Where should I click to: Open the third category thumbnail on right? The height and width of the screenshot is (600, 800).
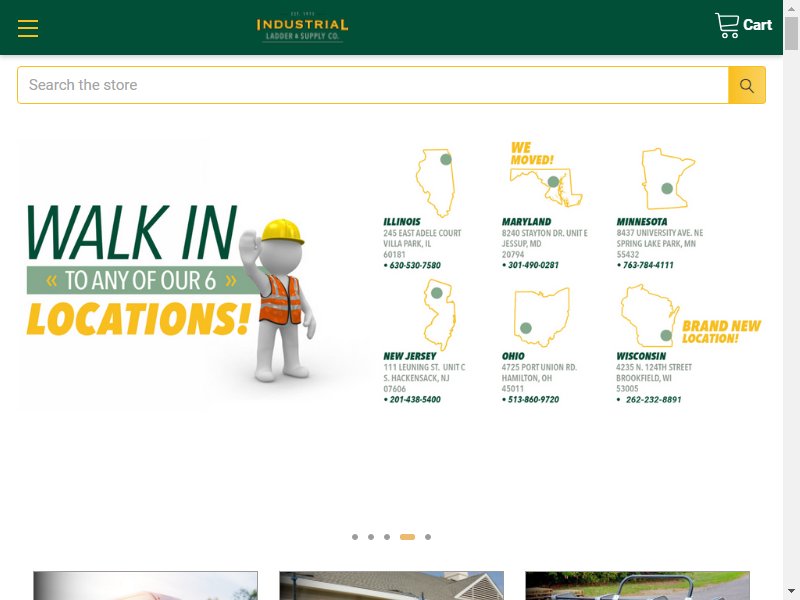coord(638,586)
